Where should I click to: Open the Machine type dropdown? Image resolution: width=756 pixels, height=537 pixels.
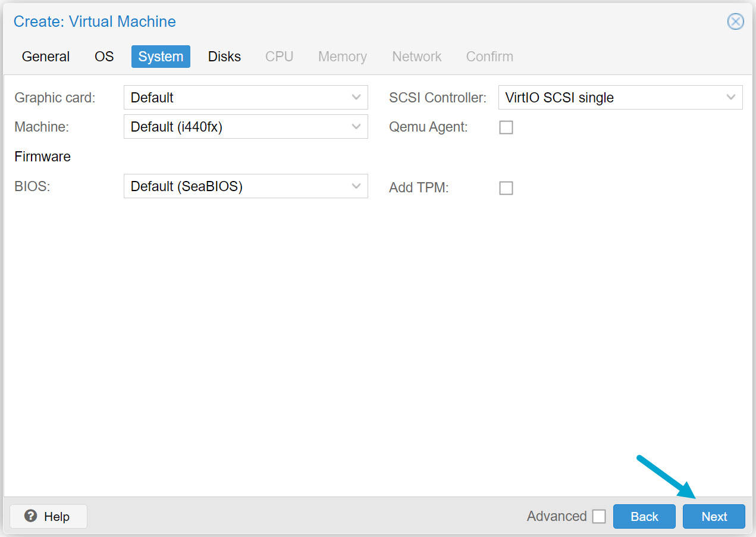[356, 126]
